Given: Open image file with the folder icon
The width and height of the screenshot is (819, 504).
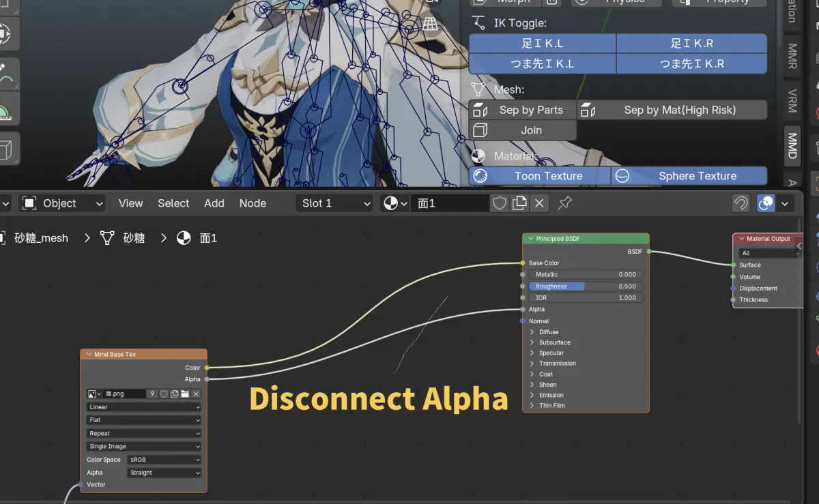Looking at the screenshot, I should [185, 394].
